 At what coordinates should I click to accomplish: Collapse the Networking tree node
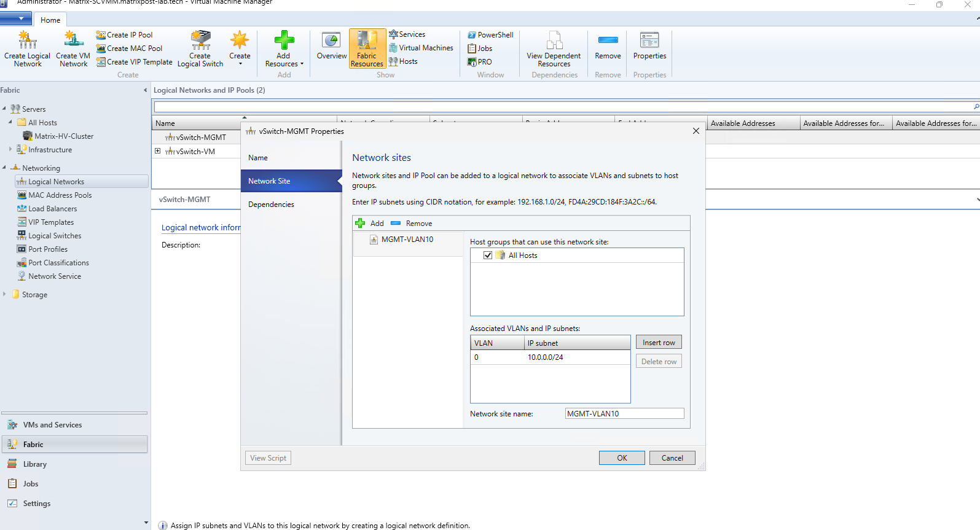click(x=4, y=168)
